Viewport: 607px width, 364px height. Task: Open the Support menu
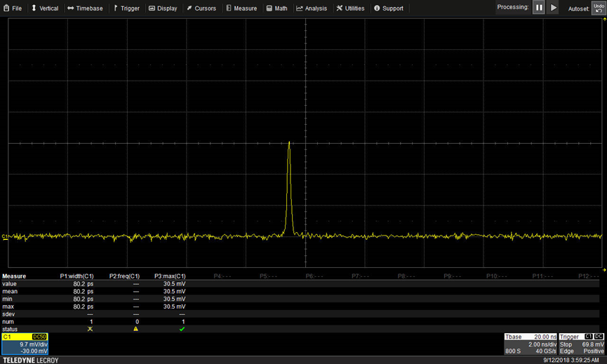pyautogui.click(x=388, y=8)
